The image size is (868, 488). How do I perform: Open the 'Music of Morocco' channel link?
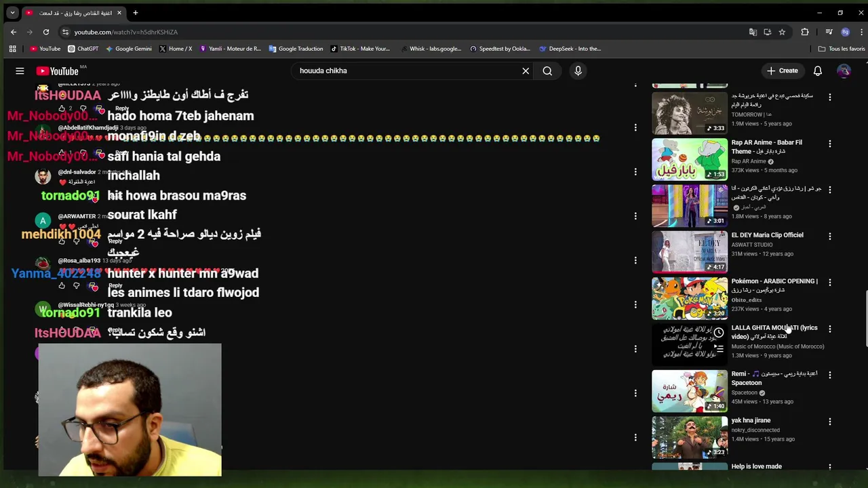[x=778, y=346]
